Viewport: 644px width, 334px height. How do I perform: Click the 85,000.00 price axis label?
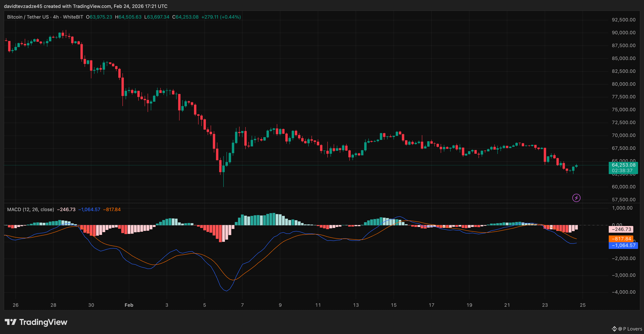pyautogui.click(x=624, y=58)
